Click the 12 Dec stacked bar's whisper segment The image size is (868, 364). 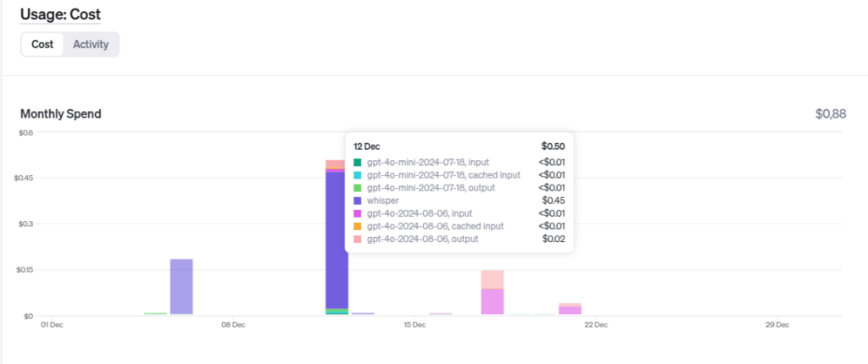337,240
